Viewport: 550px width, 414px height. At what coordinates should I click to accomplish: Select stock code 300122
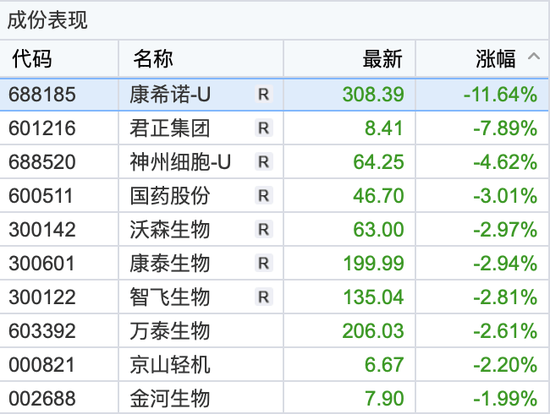pos(42,297)
